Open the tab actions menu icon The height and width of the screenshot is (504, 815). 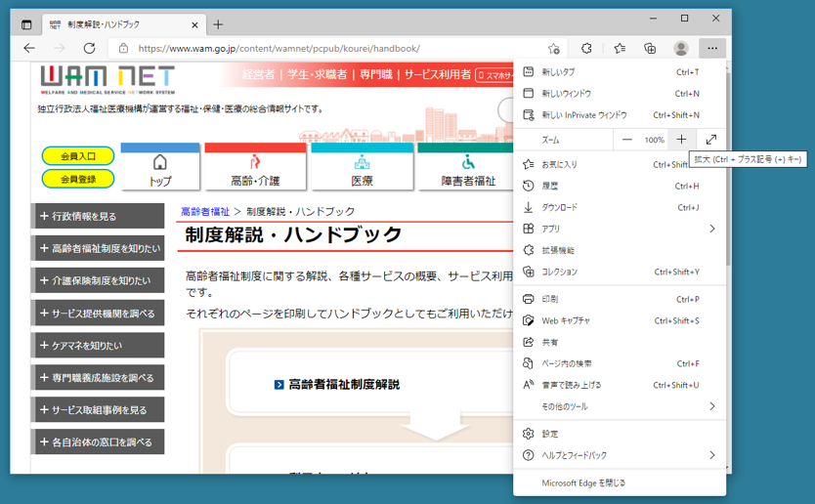click(x=26, y=24)
